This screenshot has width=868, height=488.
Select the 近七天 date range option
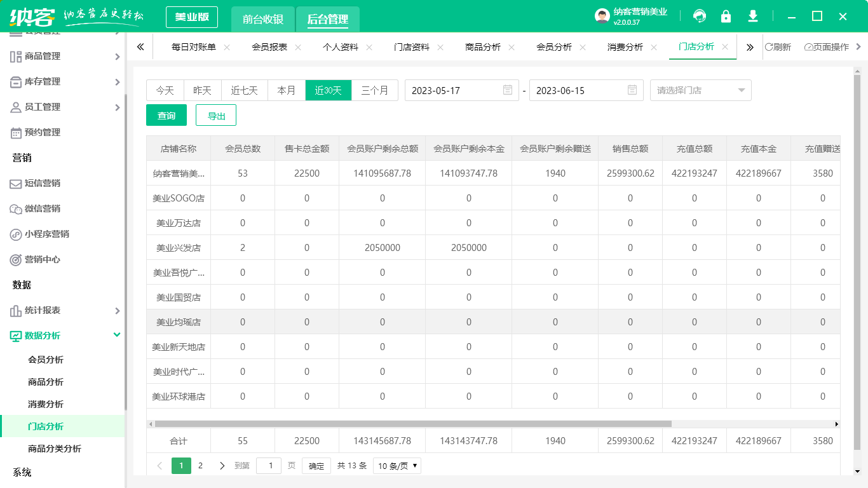(x=245, y=90)
